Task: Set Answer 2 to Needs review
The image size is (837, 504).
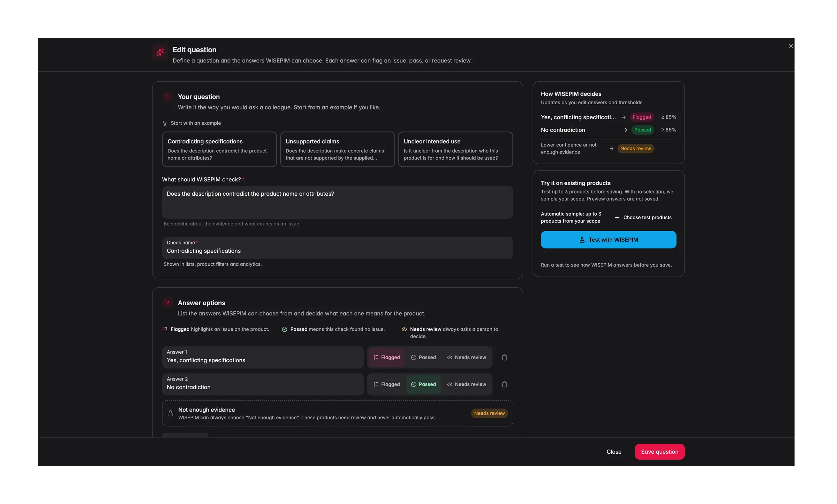Action: (x=467, y=384)
